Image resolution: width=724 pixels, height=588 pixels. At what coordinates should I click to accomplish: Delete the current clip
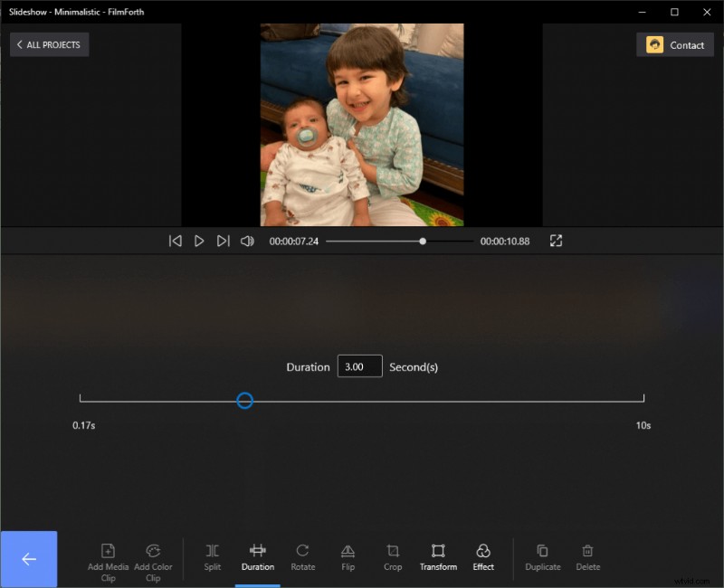587,557
